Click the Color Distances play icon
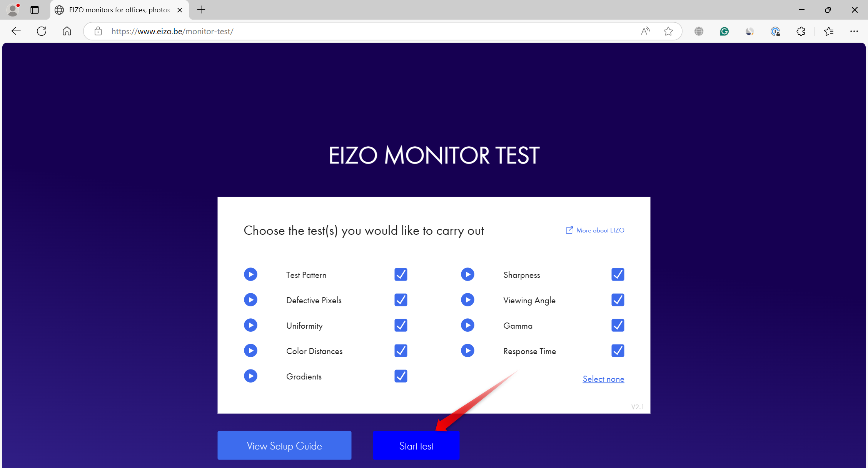The height and width of the screenshot is (468, 868). click(x=251, y=351)
